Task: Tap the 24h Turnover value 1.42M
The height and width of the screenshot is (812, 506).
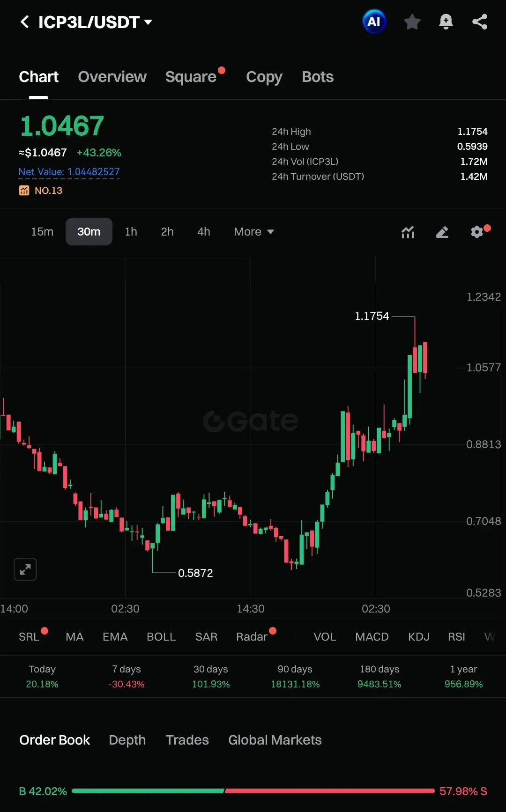Action: (x=474, y=177)
